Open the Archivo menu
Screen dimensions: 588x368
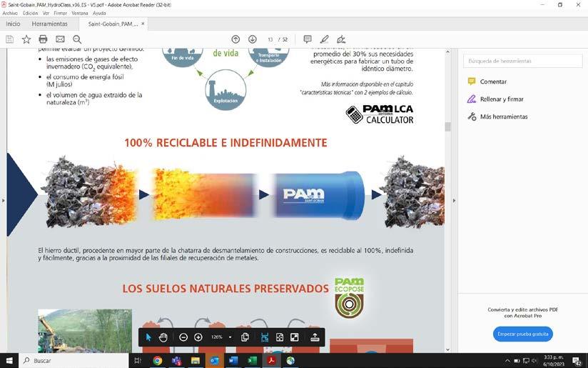pos(10,13)
